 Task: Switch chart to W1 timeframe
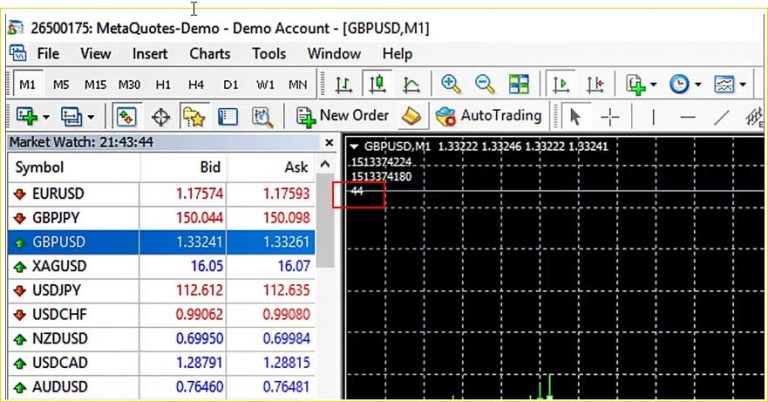(265, 85)
